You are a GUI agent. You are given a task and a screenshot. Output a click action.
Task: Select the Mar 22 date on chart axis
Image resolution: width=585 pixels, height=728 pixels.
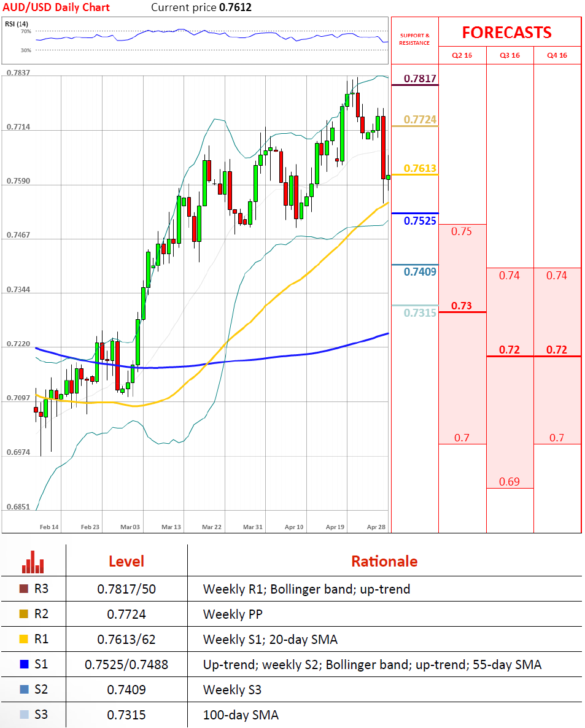coord(211,527)
